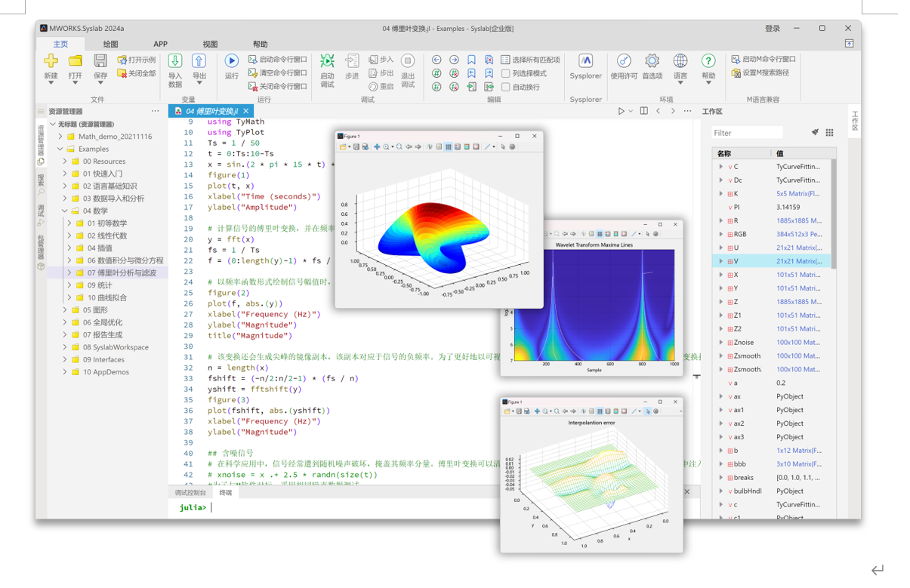This screenshot has width=910, height=588.
Task: Click 关闭命令行窗口 button
Action: (277, 86)
